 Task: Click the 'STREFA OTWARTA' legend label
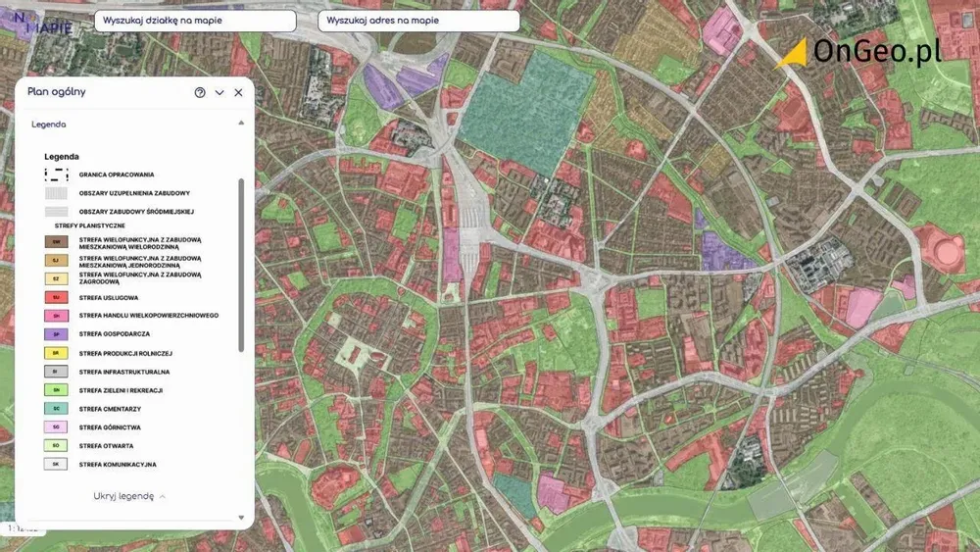tap(106, 446)
